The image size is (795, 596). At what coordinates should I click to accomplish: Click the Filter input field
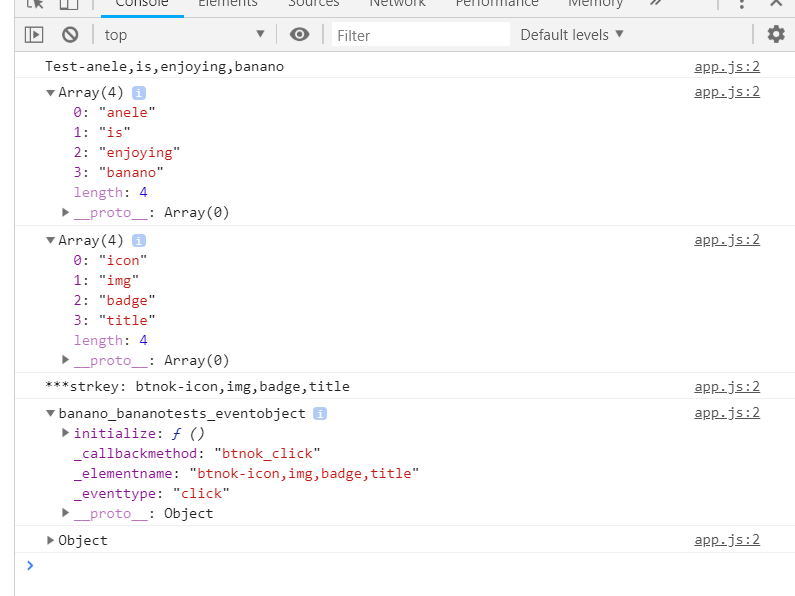[x=420, y=35]
